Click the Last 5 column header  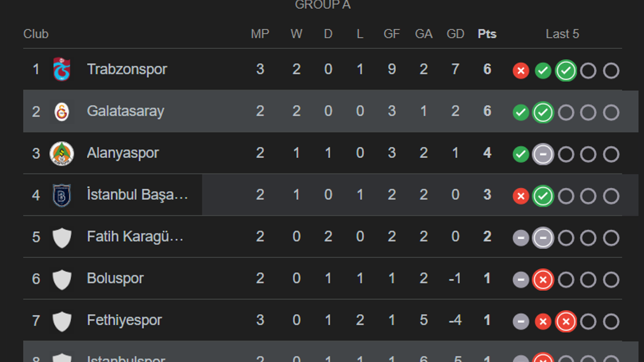coord(562,34)
